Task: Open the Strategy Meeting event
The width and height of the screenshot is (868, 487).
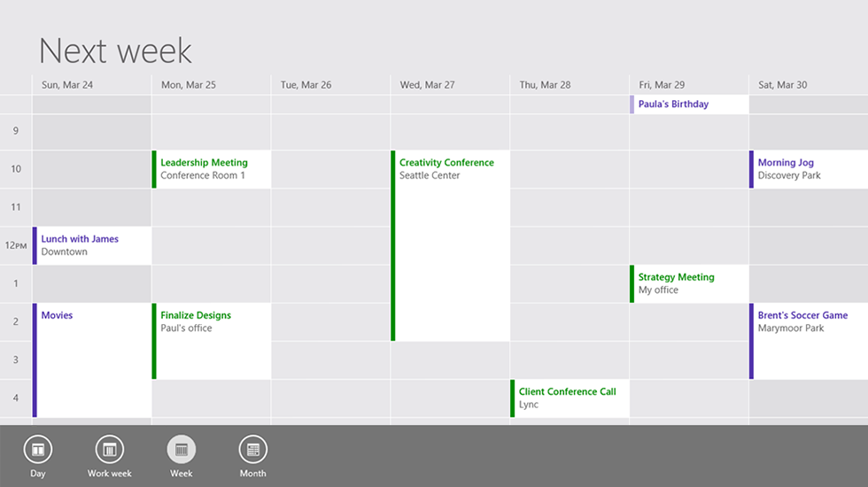Action: click(690, 283)
